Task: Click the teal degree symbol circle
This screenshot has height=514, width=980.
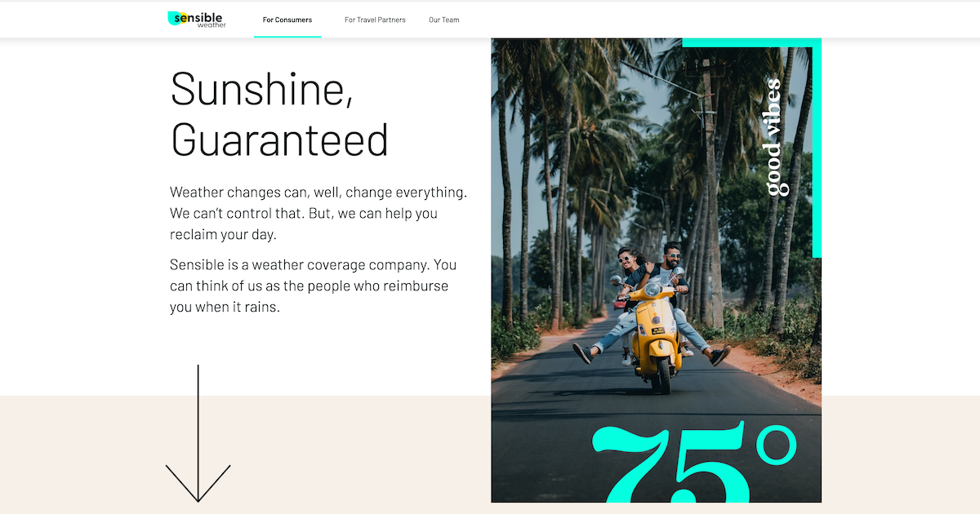Action: coord(775,446)
